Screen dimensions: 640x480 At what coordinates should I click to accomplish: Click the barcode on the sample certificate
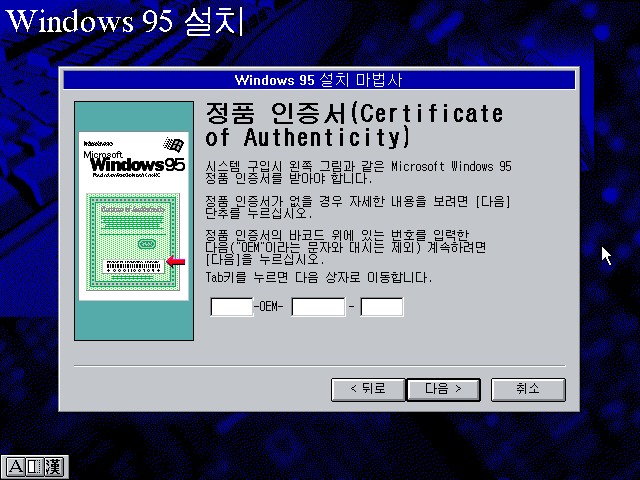point(133,267)
